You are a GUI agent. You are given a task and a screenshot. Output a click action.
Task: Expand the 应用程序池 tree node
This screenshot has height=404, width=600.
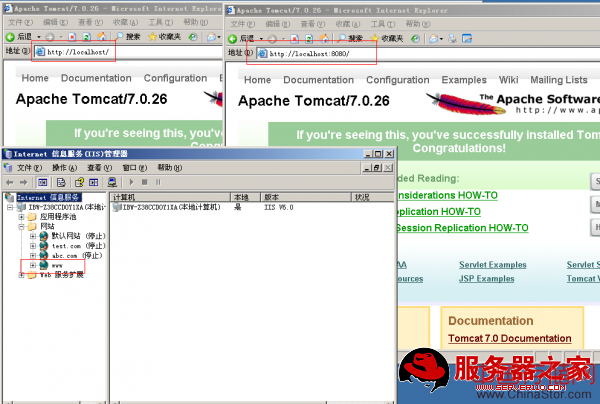[x=20, y=216]
